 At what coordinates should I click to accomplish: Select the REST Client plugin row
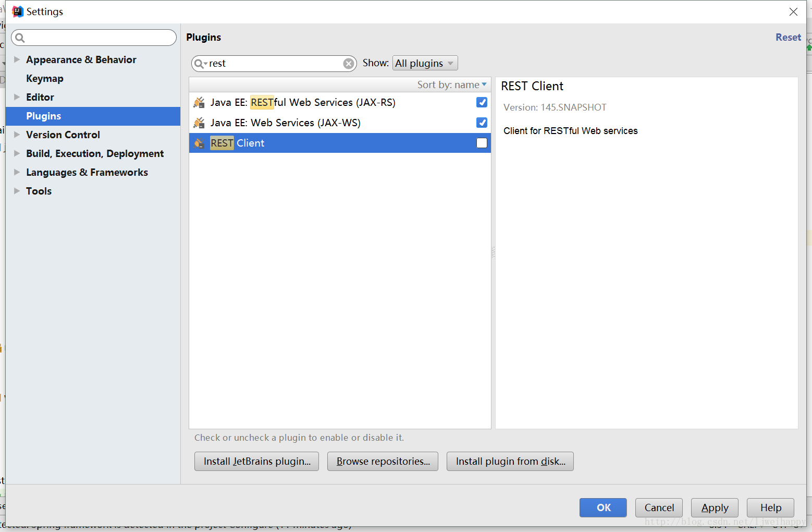pyautogui.click(x=340, y=143)
